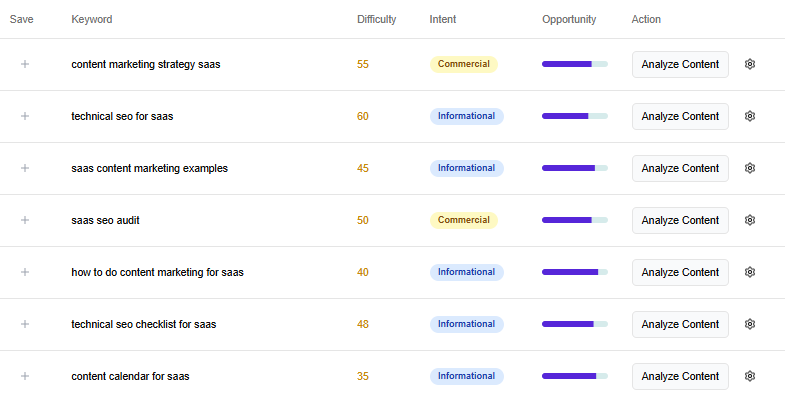Click difficulty value 40

click(362, 273)
